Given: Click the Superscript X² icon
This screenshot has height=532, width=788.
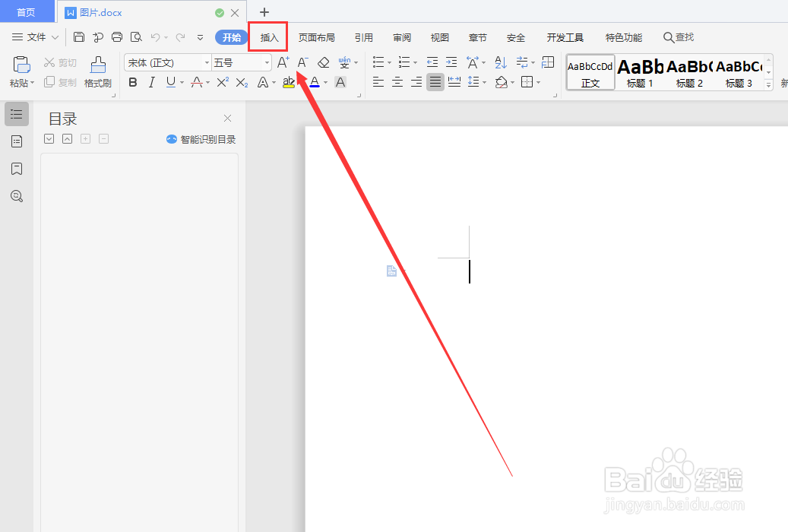Looking at the screenshot, I should pyautogui.click(x=223, y=82).
